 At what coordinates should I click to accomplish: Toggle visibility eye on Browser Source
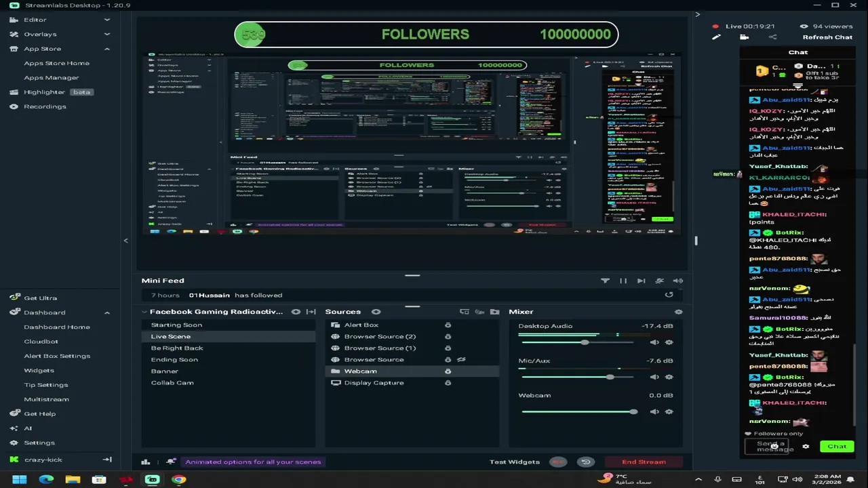click(x=461, y=360)
